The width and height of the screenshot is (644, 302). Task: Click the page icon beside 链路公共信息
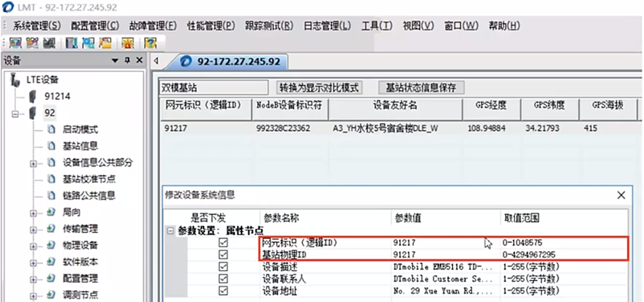click(51, 196)
